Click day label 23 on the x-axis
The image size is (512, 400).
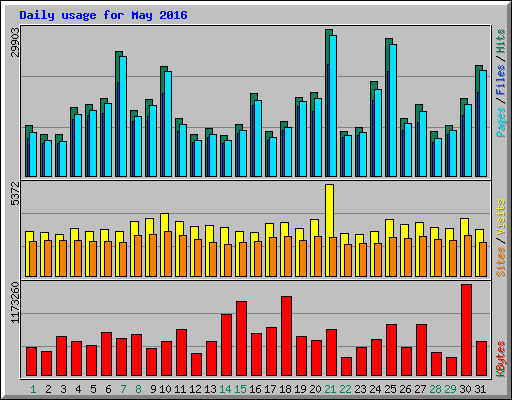(360, 389)
